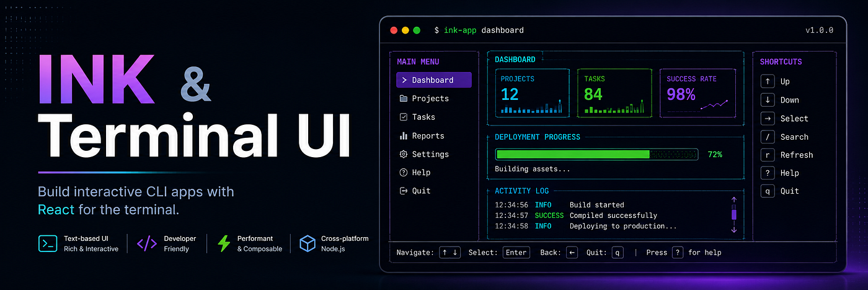This screenshot has width=868, height=290.
Task: Click the red close window dot
Action: coord(393,30)
